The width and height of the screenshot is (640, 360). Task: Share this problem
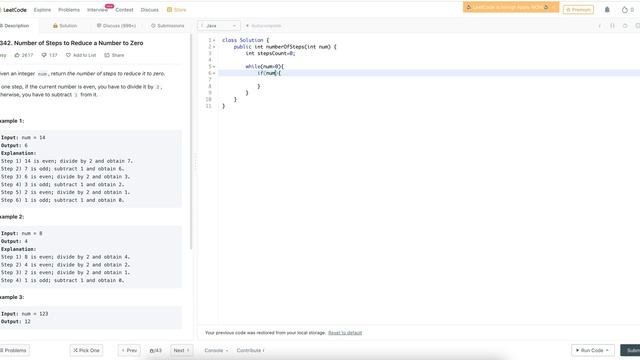tap(114, 55)
